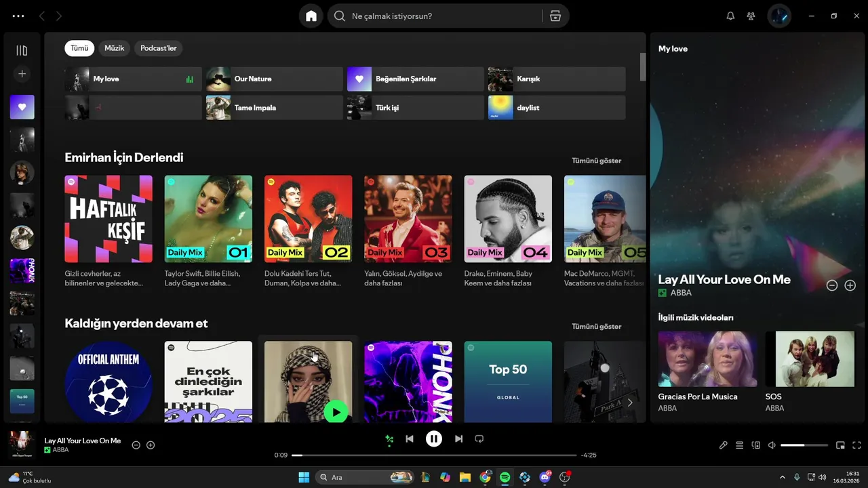Image resolution: width=868 pixels, height=488 pixels.
Task: Hide song from taste profile in bottom bar
Action: (136, 445)
